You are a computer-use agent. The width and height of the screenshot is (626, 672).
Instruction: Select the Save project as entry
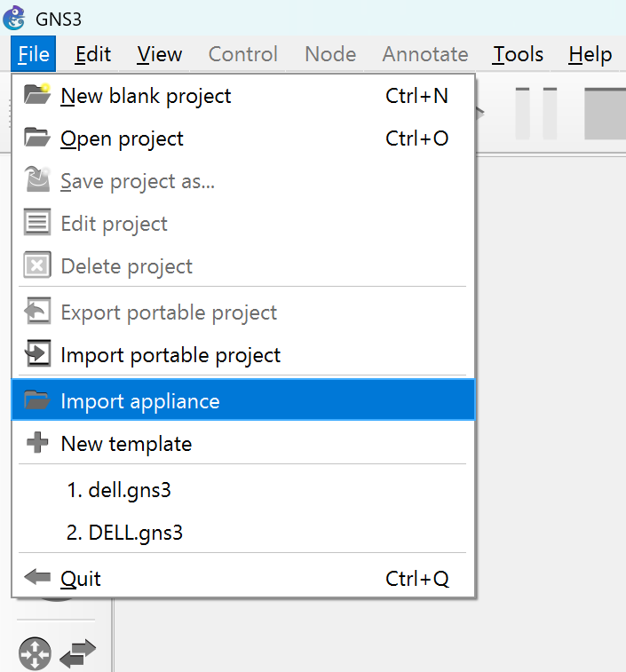coord(138,181)
